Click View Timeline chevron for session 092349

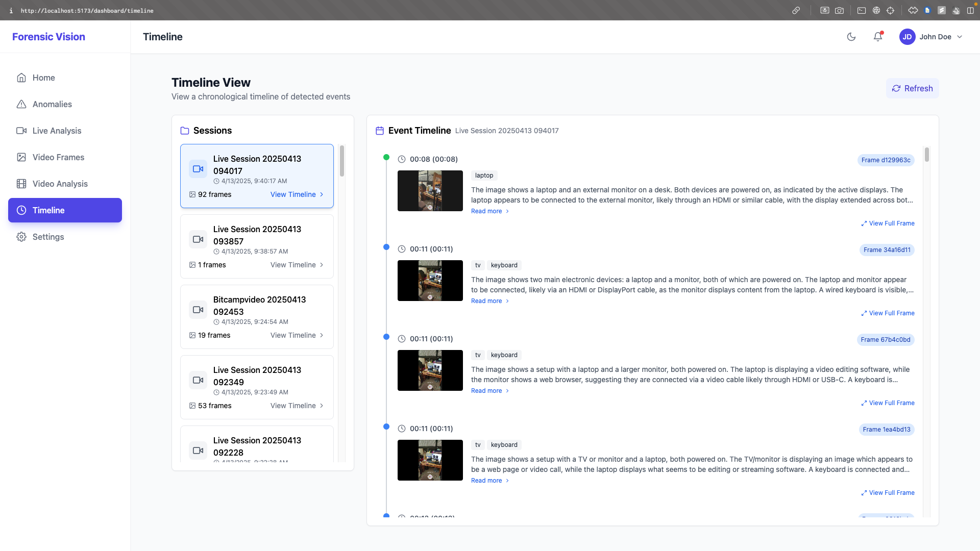[322, 406]
